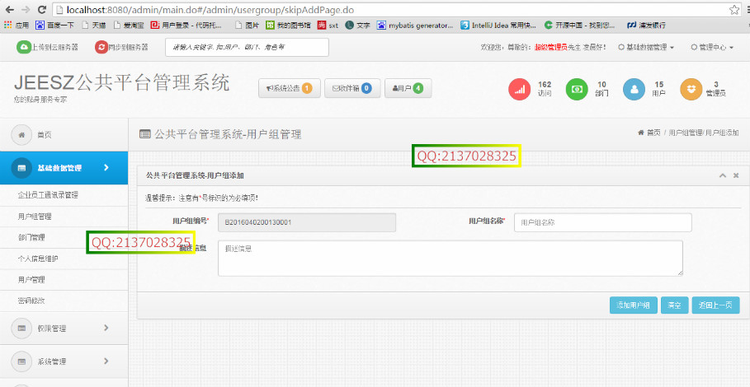Click the 超级管理员 red username
The width and height of the screenshot is (750, 387).
(551, 47)
